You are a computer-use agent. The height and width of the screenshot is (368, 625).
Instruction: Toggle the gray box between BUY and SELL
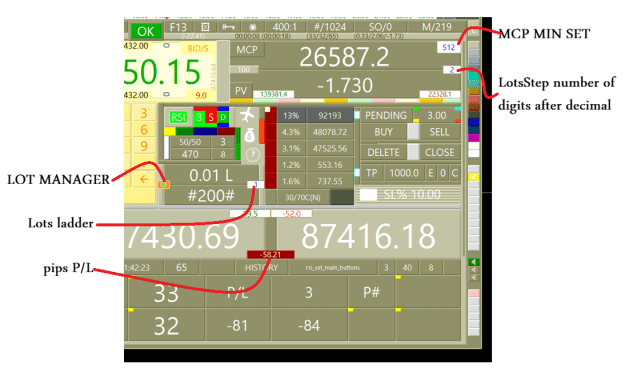(x=413, y=132)
